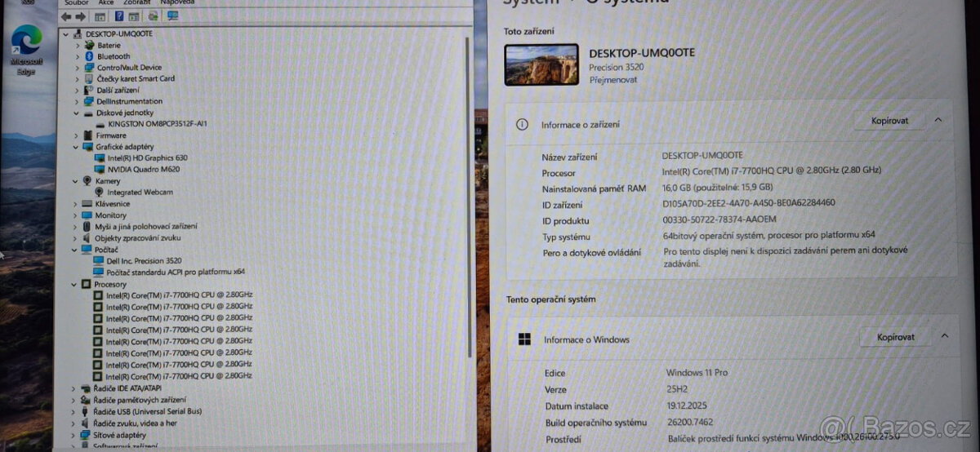Click the build number 26200.7462
The image size is (980, 452).
pos(691,422)
